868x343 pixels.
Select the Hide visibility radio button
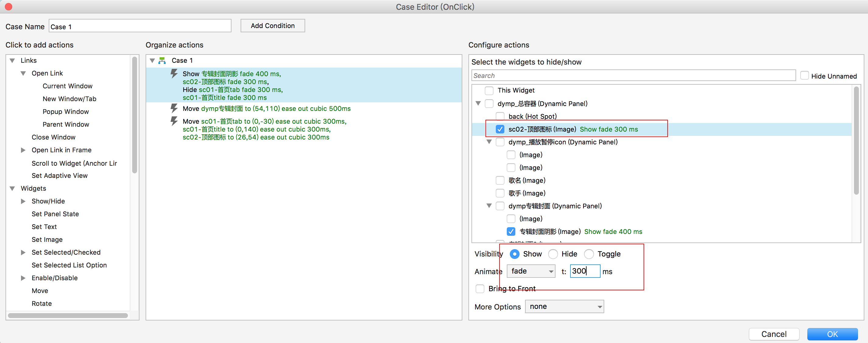(x=553, y=254)
